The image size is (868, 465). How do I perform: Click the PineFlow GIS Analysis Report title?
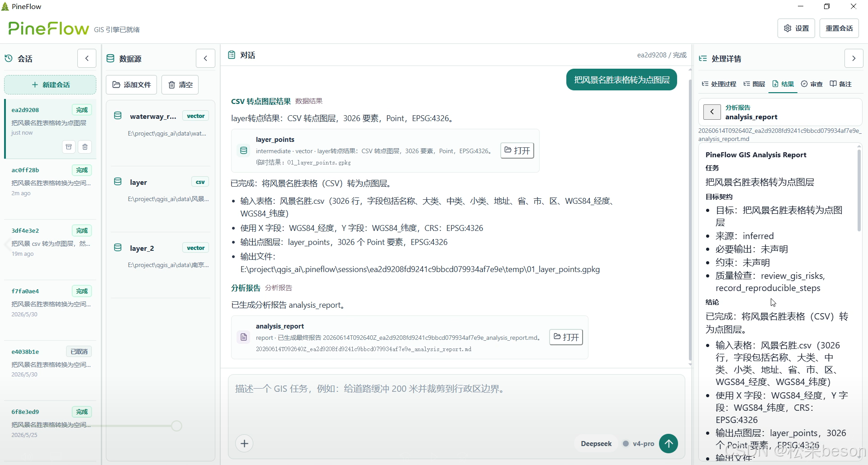[x=756, y=155]
